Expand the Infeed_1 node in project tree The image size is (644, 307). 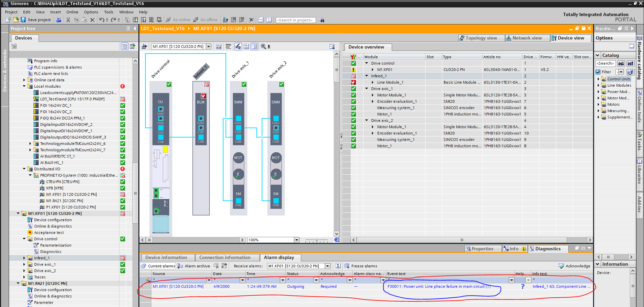click(24, 258)
